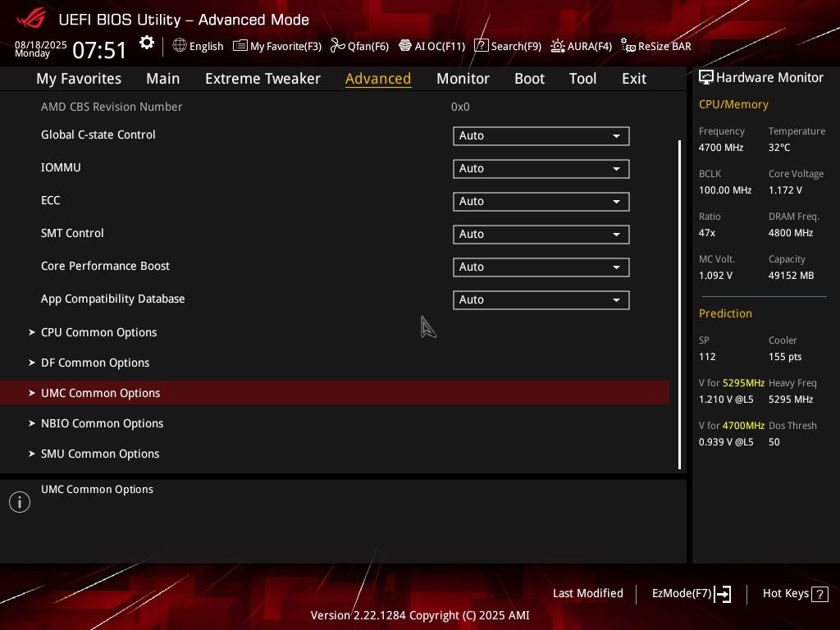This screenshot has width=840, height=630.
Task: Click the info circle icon
Action: pyautogui.click(x=20, y=502)
